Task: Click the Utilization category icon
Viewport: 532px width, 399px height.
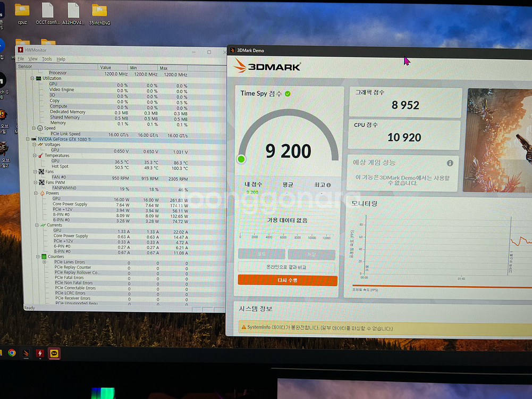Action: pos(39,78)
